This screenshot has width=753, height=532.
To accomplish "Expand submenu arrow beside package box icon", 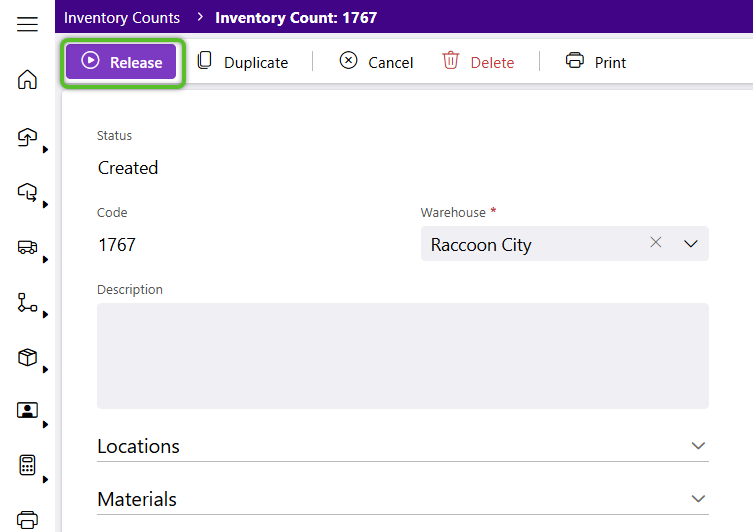I will (x=45, y=370).
